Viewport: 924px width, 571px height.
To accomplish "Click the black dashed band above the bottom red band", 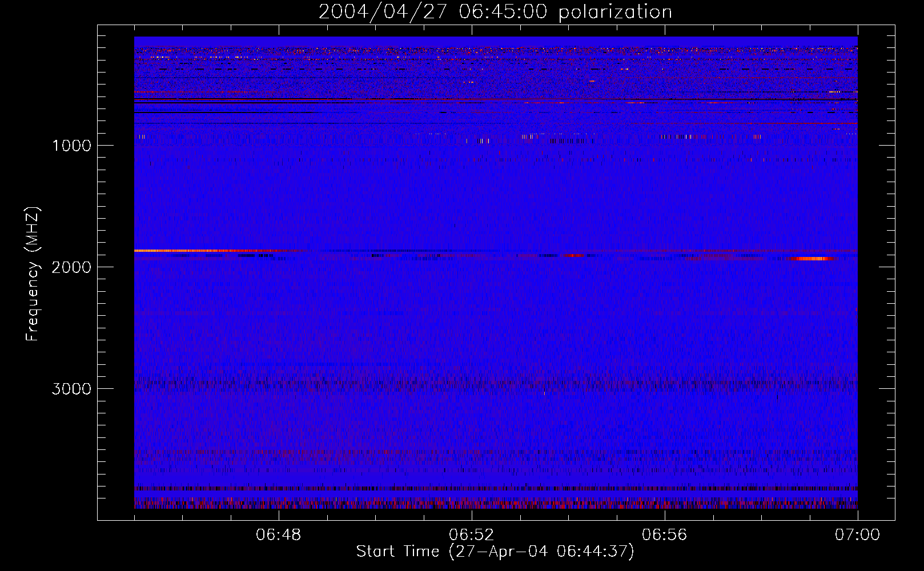I will 496,489.
